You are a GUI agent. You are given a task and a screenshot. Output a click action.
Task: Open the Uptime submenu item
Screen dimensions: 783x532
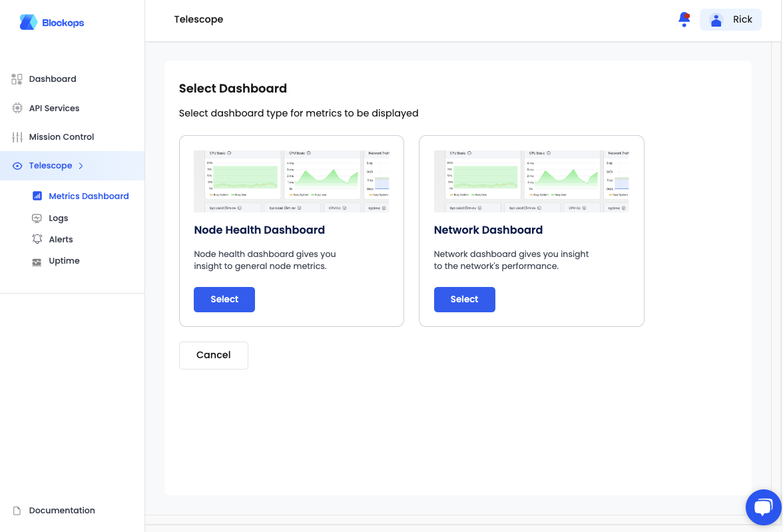tap(64, 261)
